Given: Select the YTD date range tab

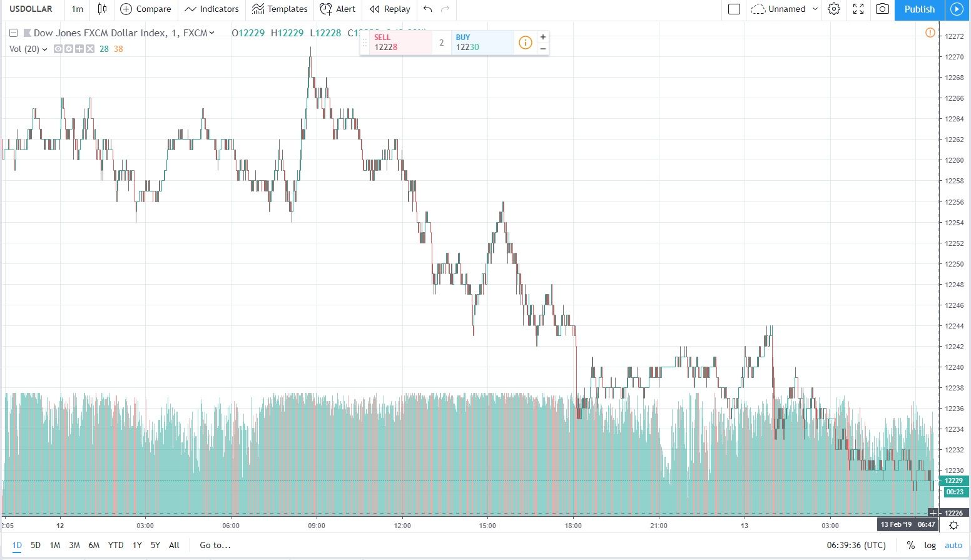Looking at the screenshot, I should coord(116,545).
